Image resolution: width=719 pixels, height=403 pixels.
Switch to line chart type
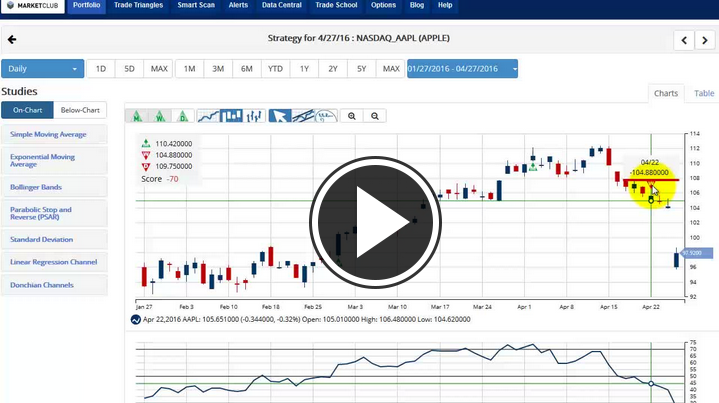[x=208, y=116]
